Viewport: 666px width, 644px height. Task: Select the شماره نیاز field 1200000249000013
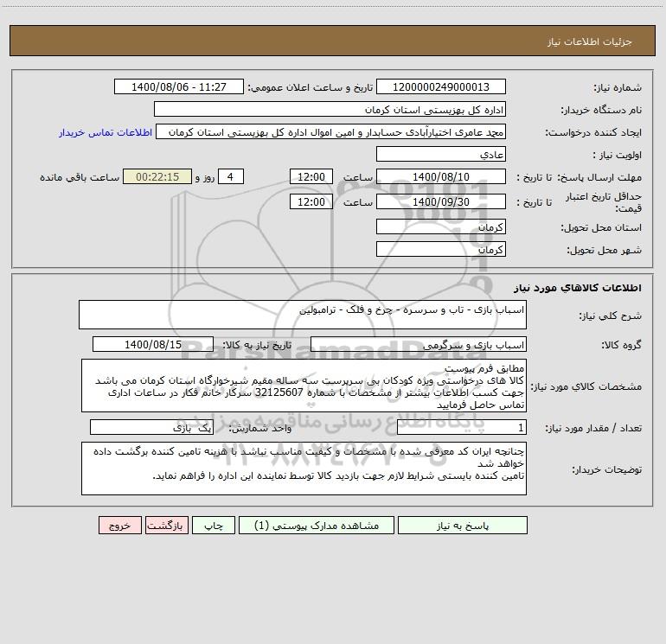tap(441, 86)
